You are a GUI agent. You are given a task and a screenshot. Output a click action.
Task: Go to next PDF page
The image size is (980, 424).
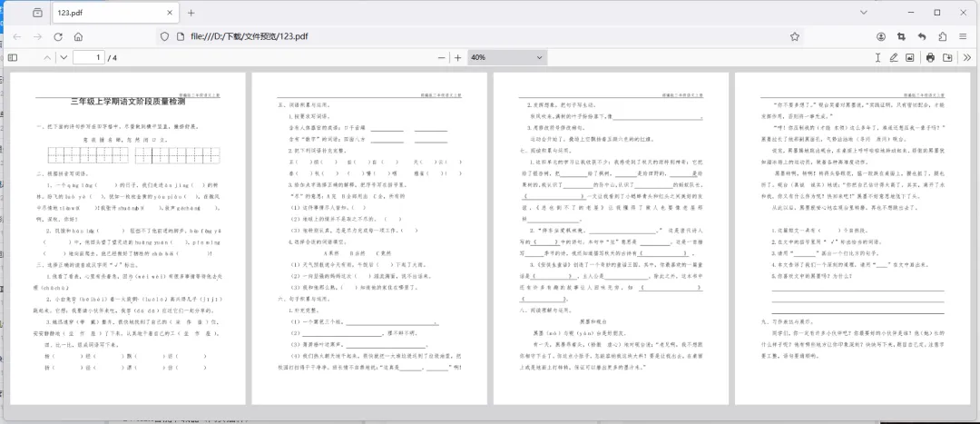pyautogui.click(x=64, y=57)
